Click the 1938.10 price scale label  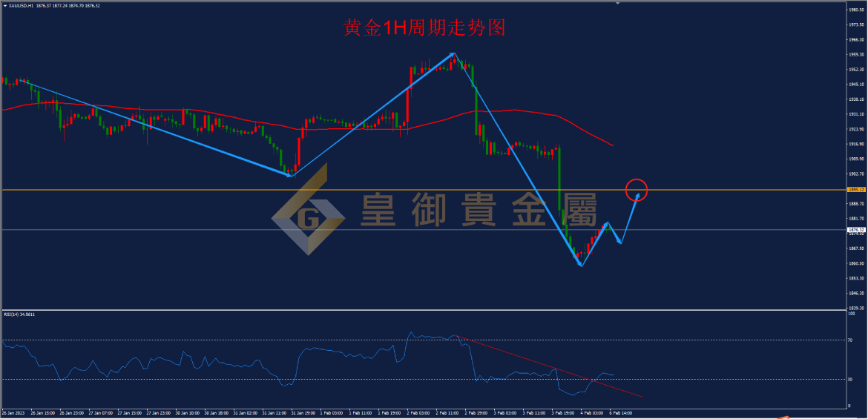[856, 99]
